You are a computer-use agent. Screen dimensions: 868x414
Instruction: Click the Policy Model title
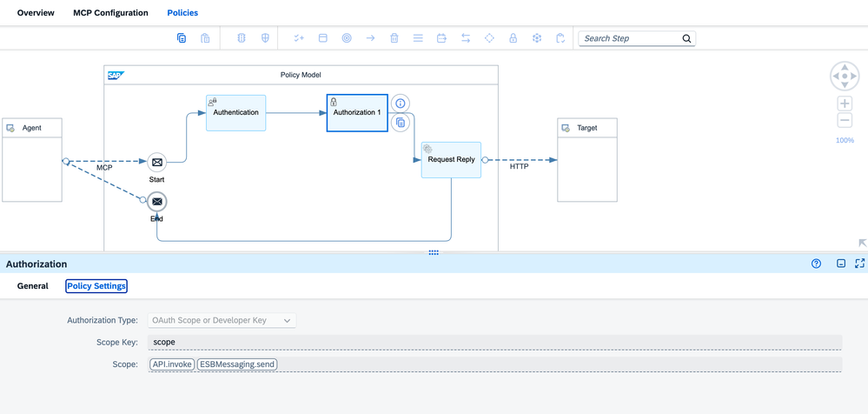301,75
